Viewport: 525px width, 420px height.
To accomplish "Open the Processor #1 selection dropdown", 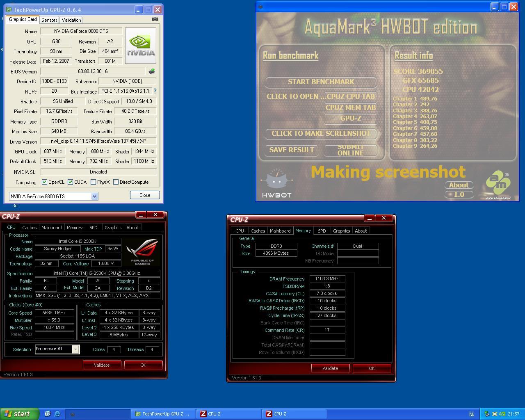I will [x=75, y=349].
